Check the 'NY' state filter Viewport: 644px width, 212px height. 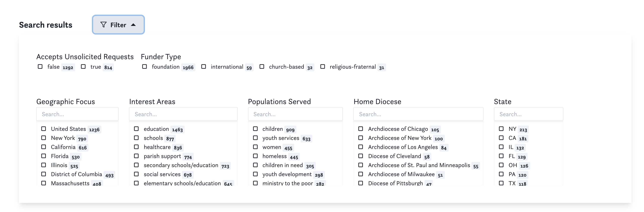click(x=501, y=129)
